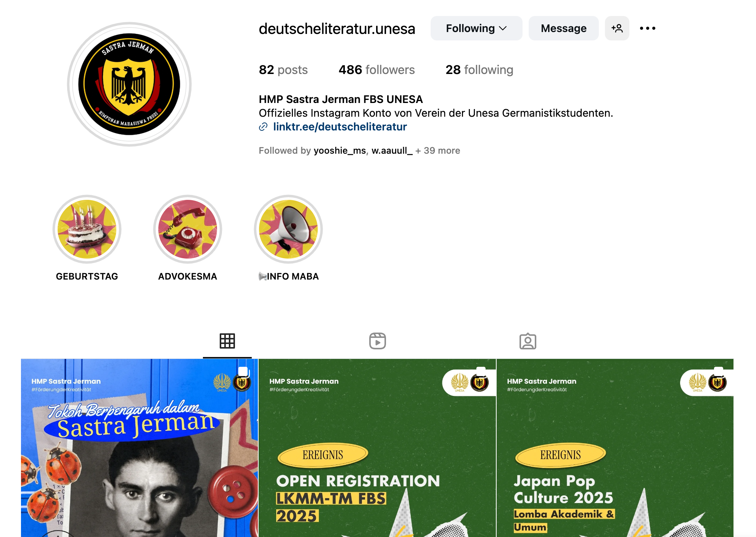756x537 pixels.
Task: Open the ADVOKESMA telephone highlight
Action: tap(188, 229)
